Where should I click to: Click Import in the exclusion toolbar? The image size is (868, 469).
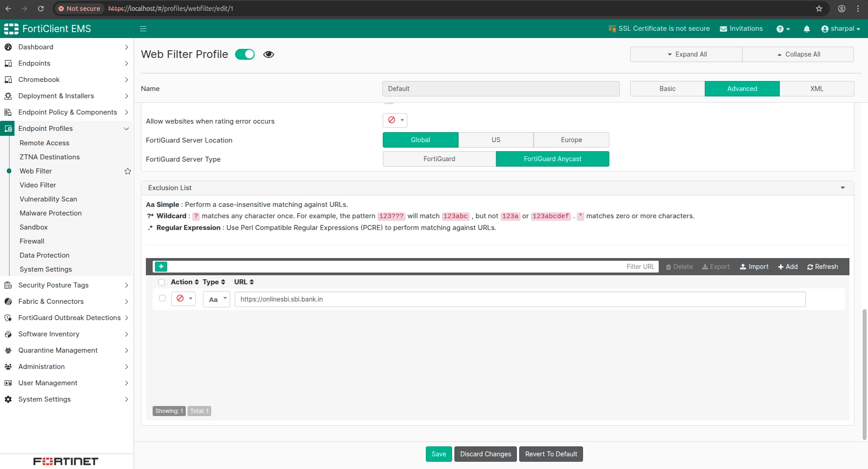pyautogui.click(x=754, y=267)
